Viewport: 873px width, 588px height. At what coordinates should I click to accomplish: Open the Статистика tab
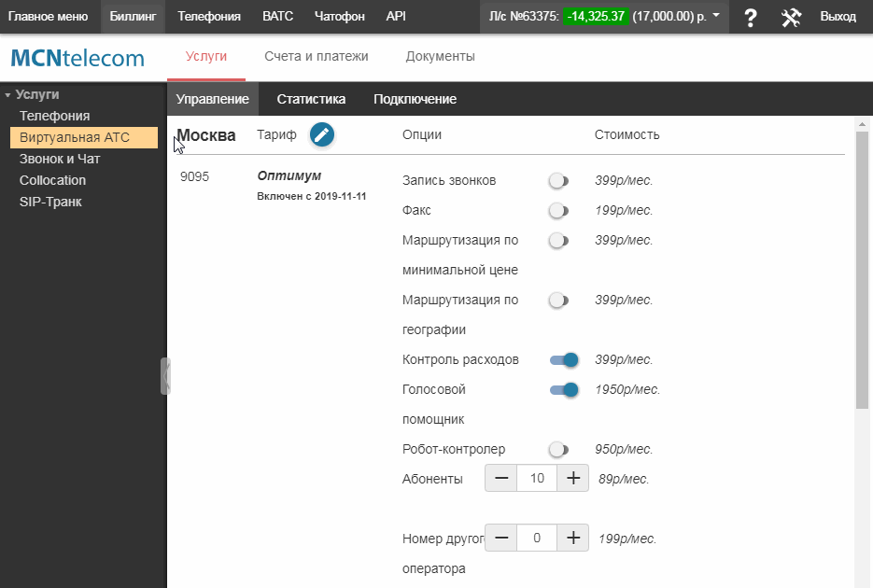311,99
